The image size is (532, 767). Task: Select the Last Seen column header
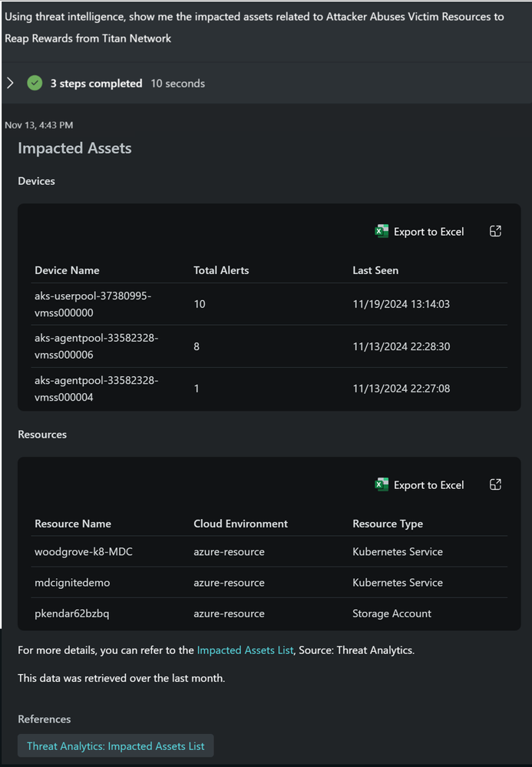coord(375,270)
